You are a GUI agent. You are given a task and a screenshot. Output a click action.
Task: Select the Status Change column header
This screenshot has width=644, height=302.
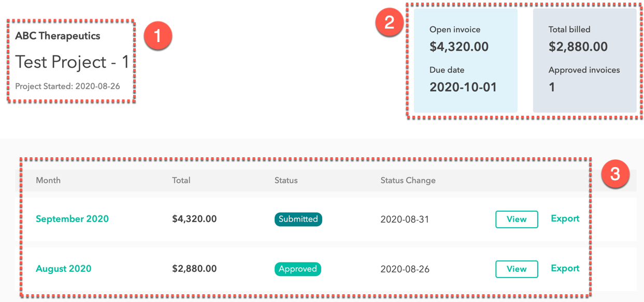[x=408, y=181]
